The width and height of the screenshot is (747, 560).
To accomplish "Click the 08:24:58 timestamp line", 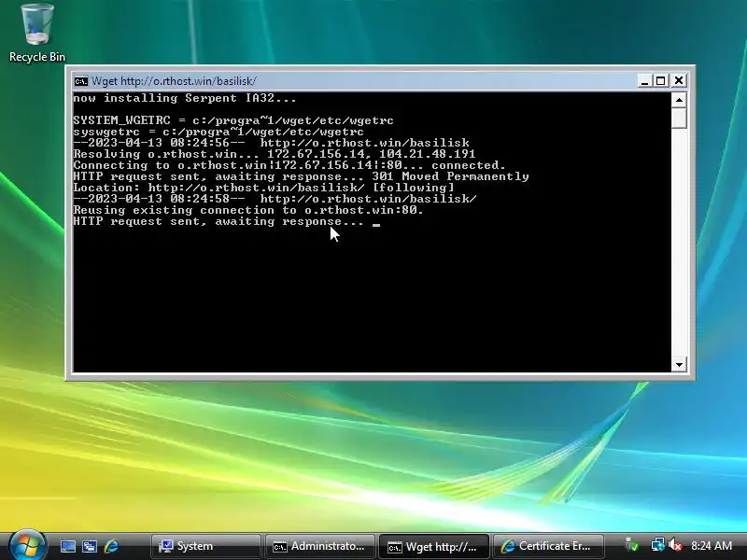I will [x=275, y=199].
